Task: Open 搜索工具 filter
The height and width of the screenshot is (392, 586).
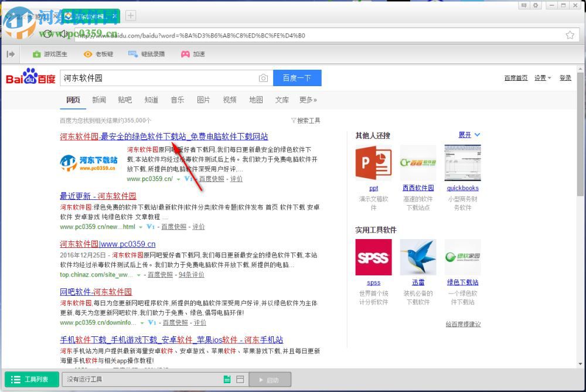Action: click(305, 120)
